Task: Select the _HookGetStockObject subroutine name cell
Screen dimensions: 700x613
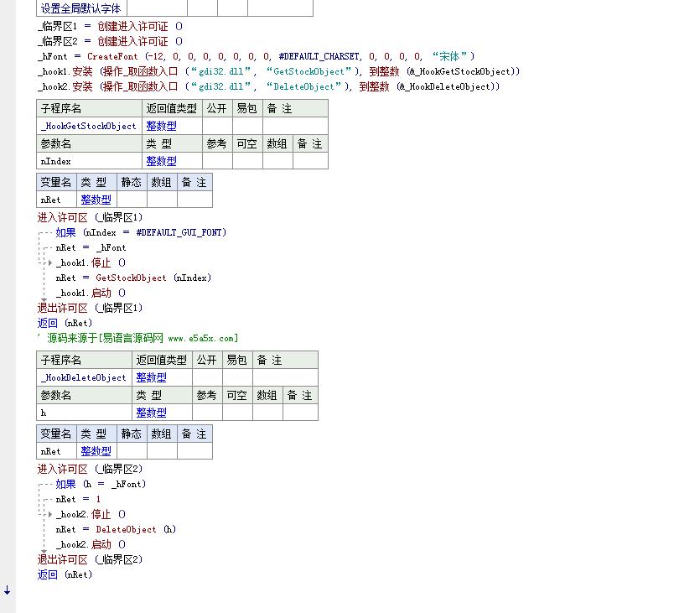Action: [90, 126]
